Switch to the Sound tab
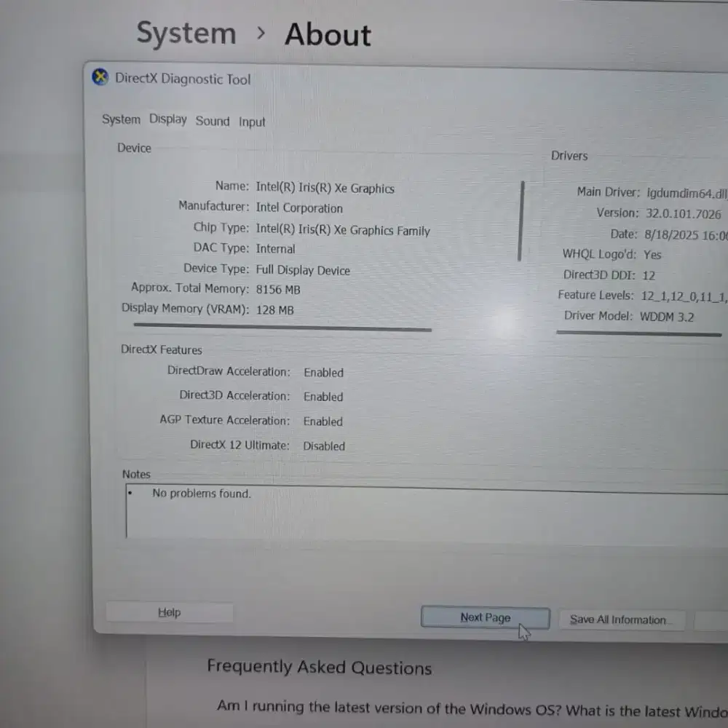The image size is (728, 728). [212, 121]
